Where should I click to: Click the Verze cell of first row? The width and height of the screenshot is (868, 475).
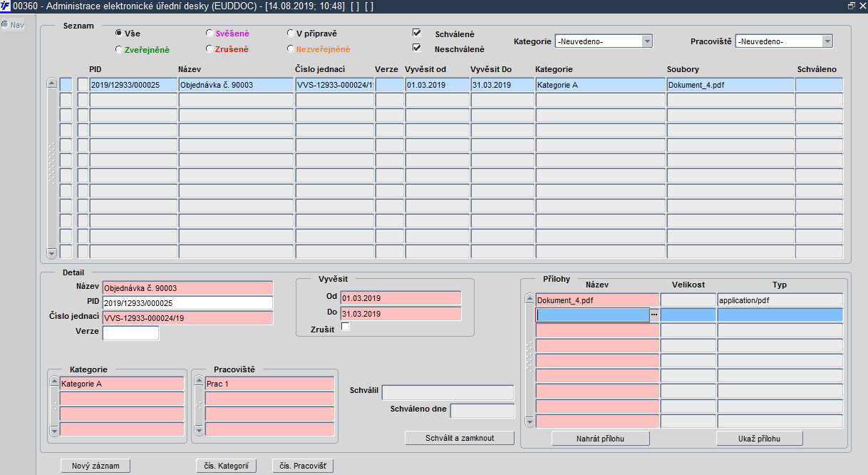point(390,85)
